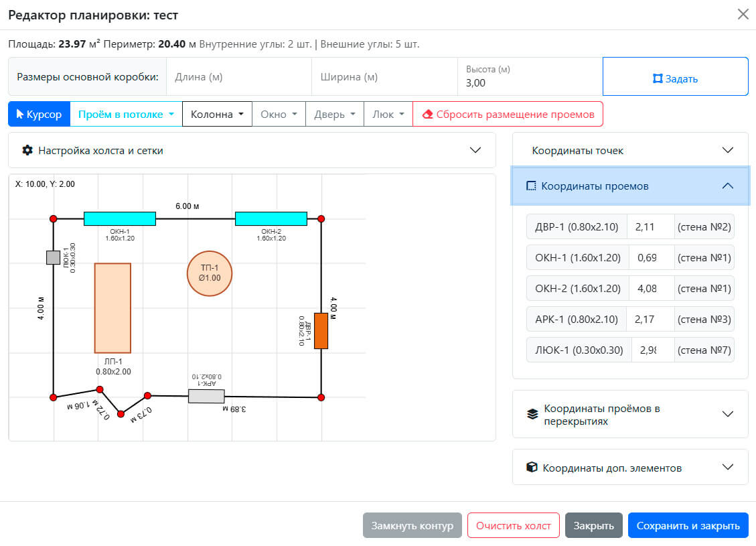Open the Колонна dropdown menu

(x=217, y=115)
